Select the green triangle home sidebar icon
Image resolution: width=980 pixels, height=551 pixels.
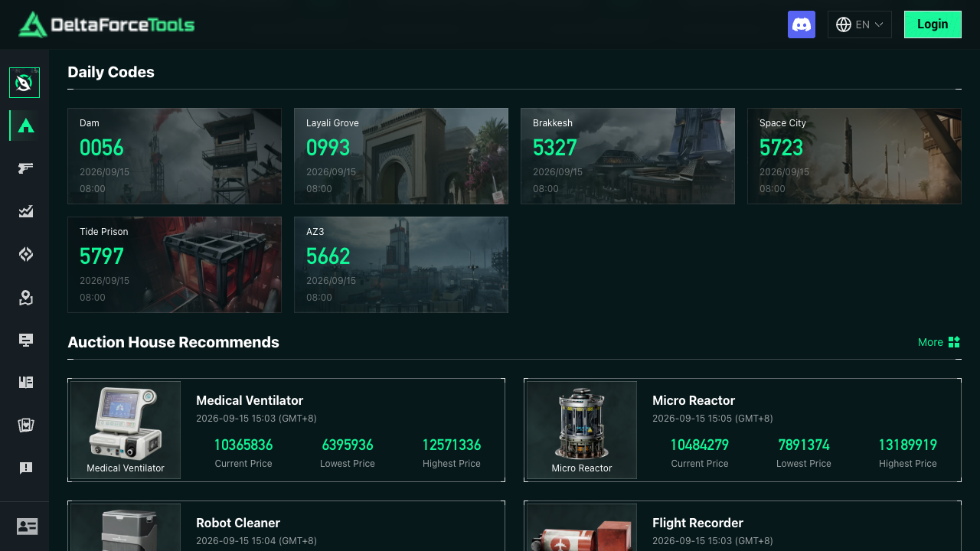click(26, 126)
